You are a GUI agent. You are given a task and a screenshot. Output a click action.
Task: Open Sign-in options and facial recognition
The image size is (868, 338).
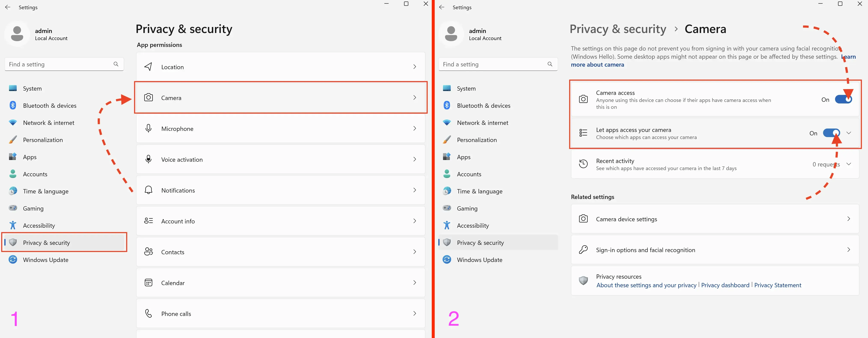coord(645,250)
